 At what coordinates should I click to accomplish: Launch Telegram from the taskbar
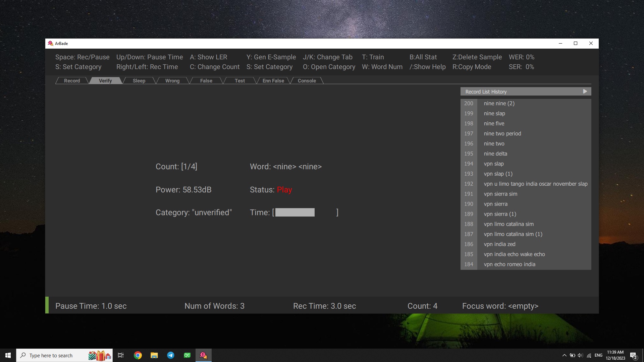click(170, 355)
